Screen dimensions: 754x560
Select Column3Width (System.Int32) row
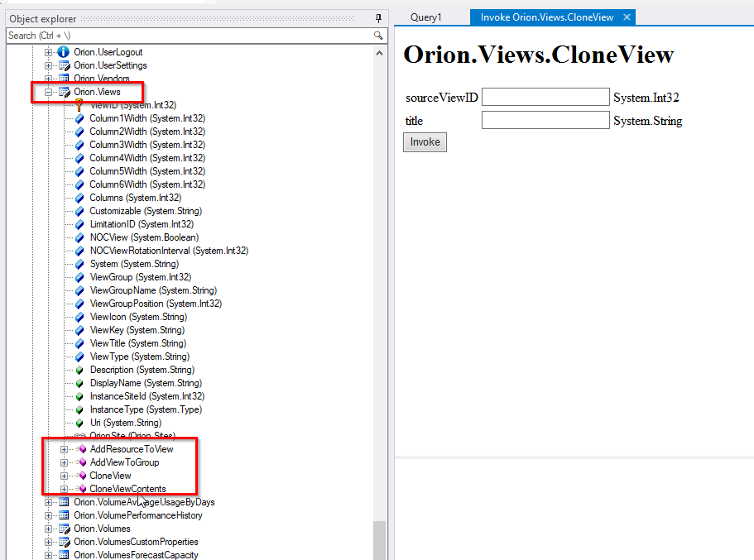point(147,145)
